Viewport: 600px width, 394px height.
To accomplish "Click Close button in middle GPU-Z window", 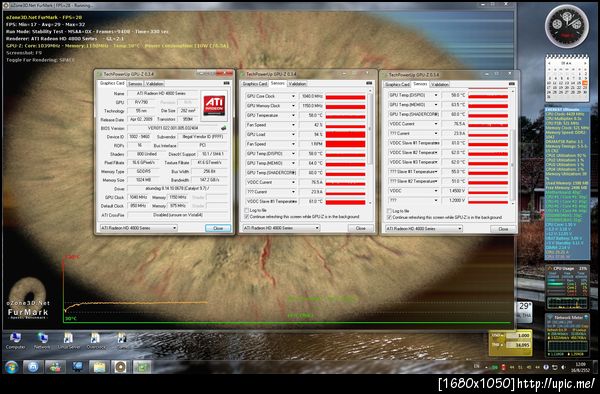I will click(360, 228).
